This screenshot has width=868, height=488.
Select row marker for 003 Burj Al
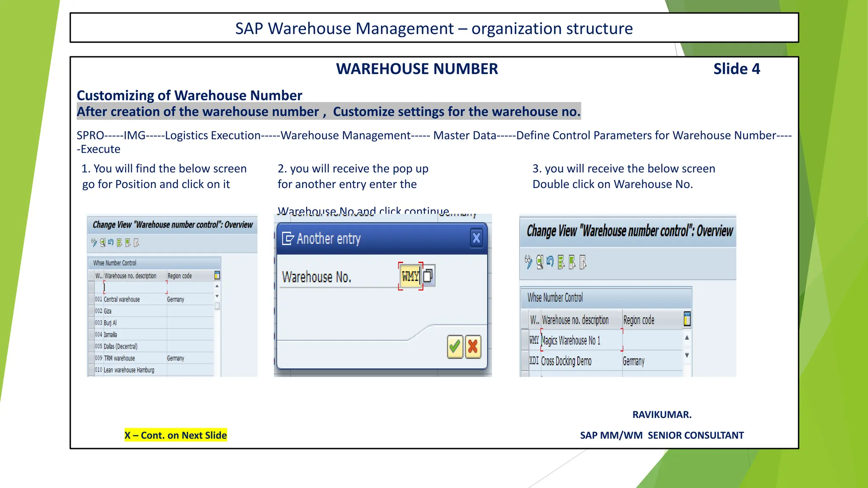(91, 323)
